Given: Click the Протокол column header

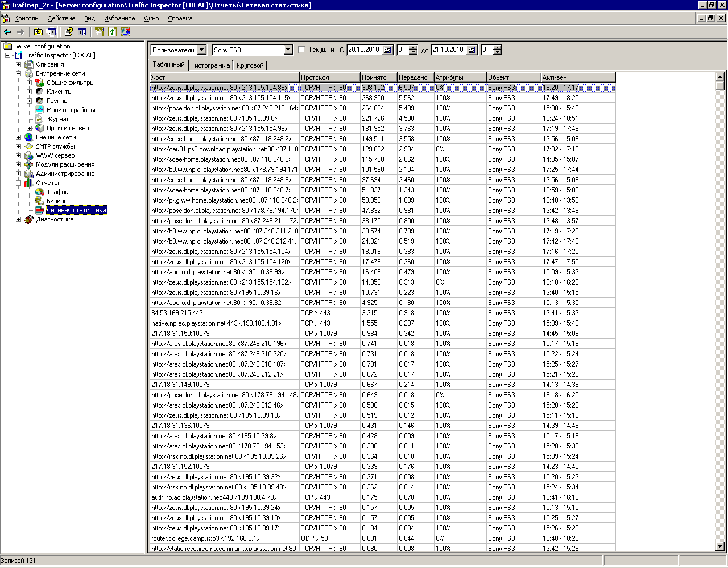Looking at the screenshot, I should 329,77.
